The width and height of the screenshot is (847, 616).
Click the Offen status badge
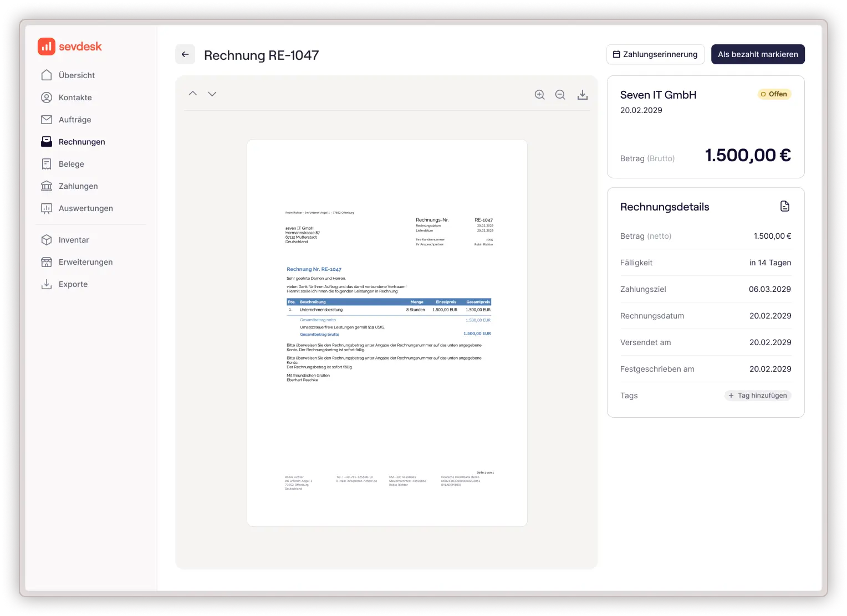point(774,94)
